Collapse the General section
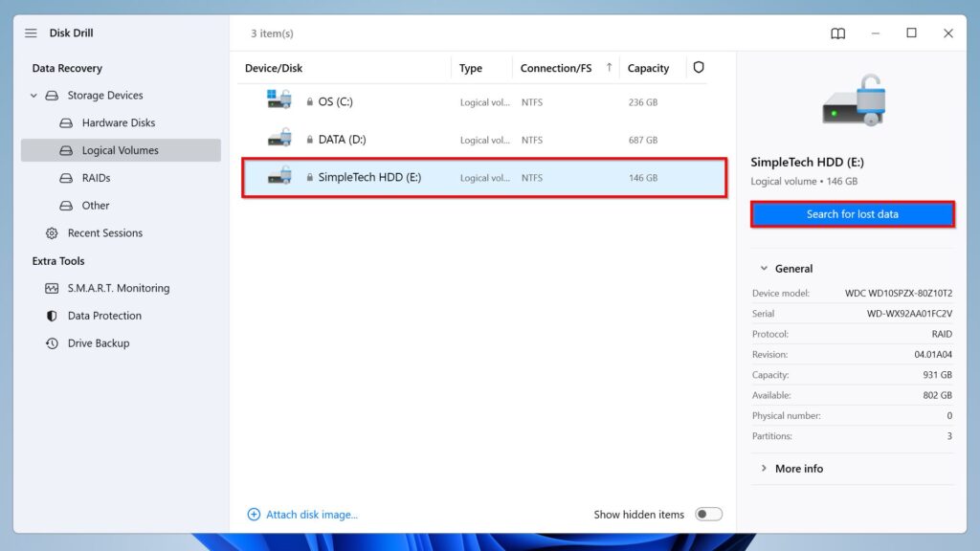The width and height of the screenshot is (980, 551). point(764,269)
